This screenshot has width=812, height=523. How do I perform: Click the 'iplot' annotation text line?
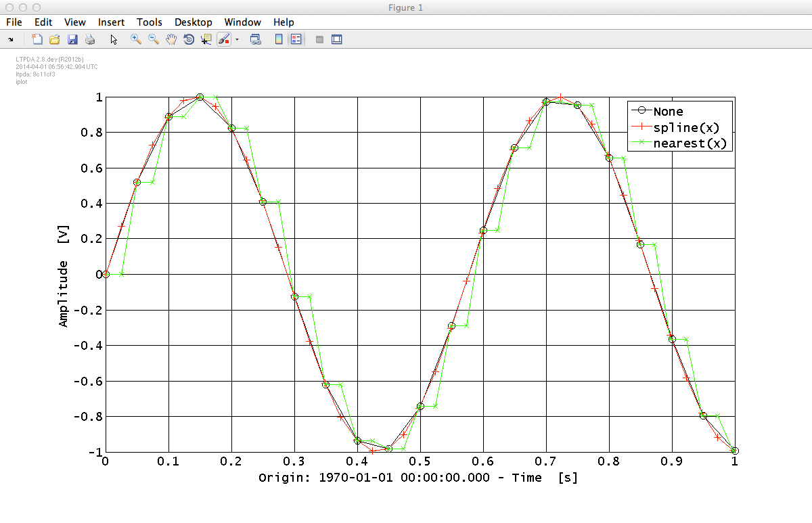pyautogui.click(x=20, y=81)
